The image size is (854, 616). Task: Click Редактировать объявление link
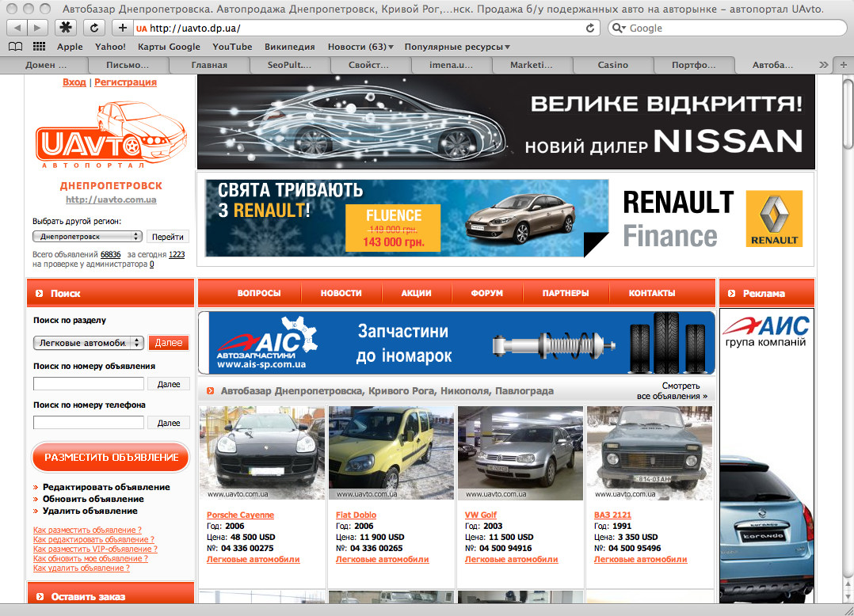click(106, 487)
